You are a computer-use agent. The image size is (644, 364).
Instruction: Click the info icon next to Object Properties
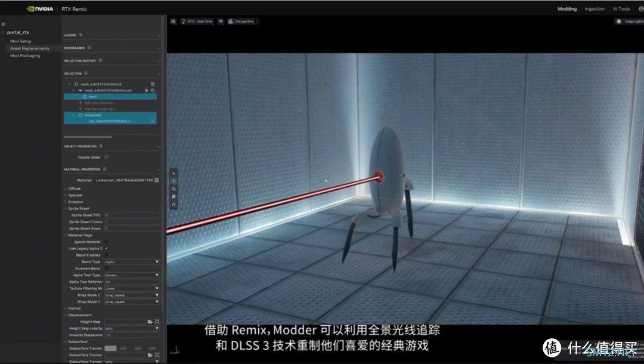click(101, 146)
